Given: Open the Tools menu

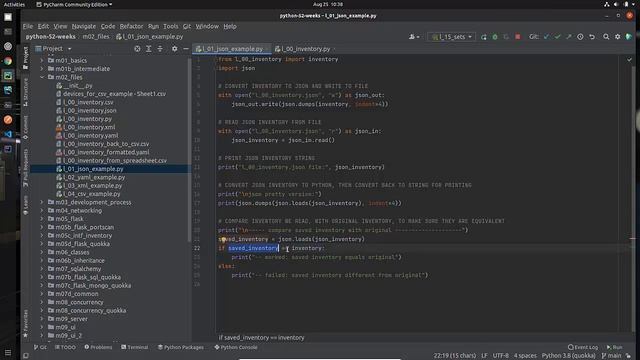Looking at the screenshot, I should [171, 26].
